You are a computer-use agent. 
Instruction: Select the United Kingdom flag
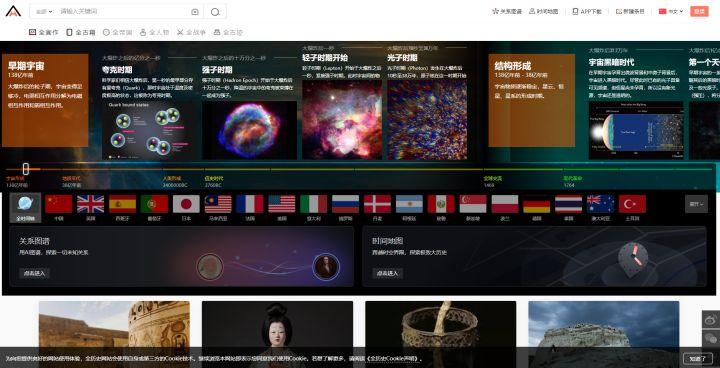tap(90, 204)
